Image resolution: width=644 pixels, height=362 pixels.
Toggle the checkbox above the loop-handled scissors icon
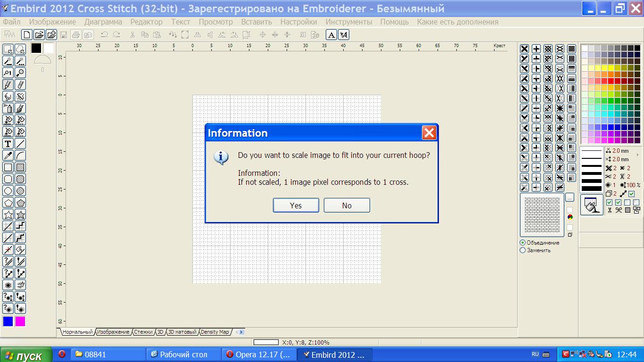tap(618, 203)
